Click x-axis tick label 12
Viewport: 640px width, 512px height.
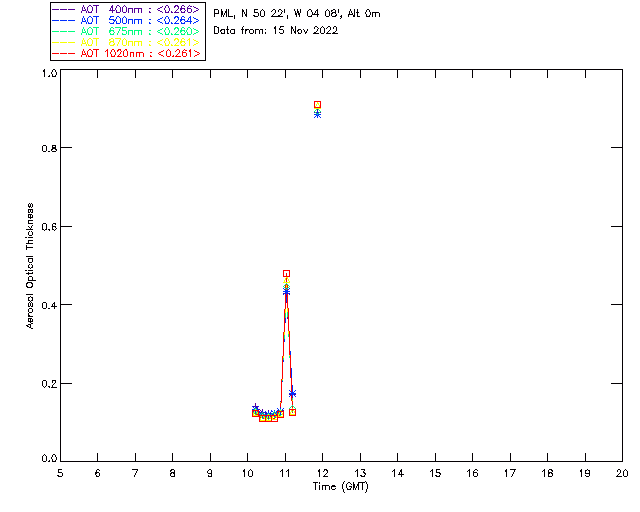click(x=322, y=473)
